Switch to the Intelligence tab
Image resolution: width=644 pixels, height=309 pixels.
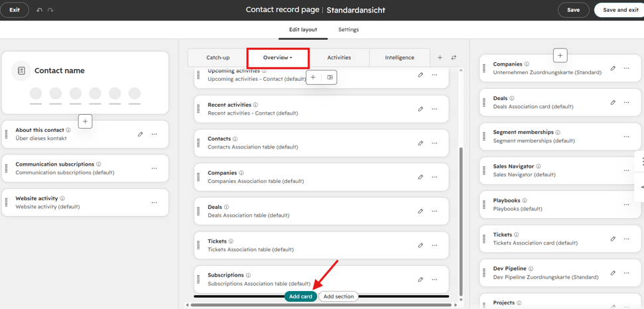pos(400,58)
